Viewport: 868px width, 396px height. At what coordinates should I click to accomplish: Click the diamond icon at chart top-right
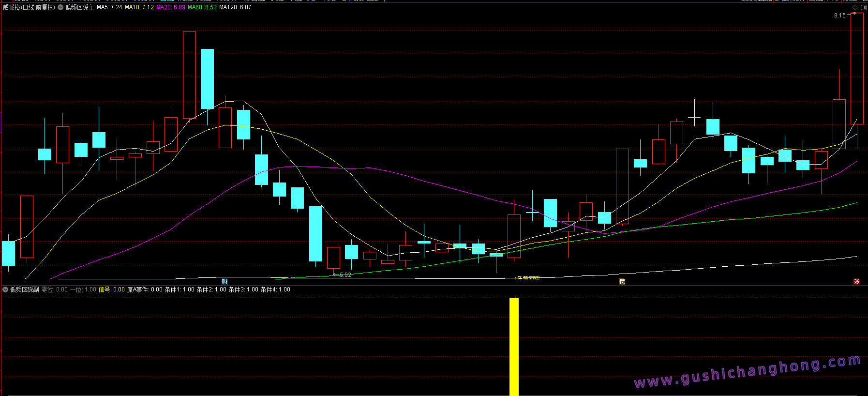854,8
